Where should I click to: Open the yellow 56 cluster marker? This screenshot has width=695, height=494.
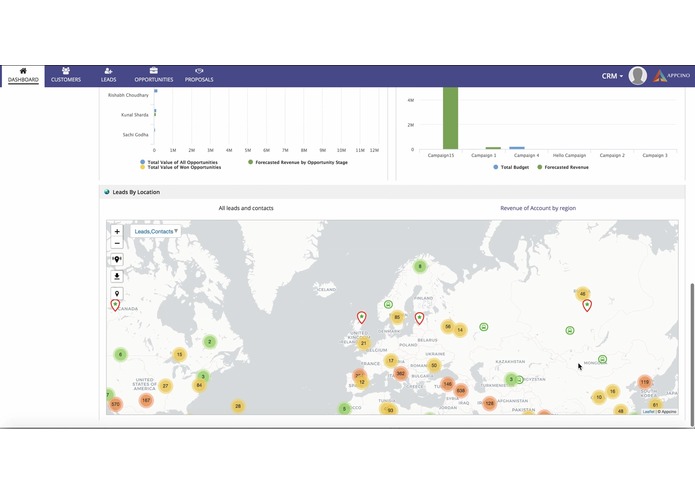[448, 327]
